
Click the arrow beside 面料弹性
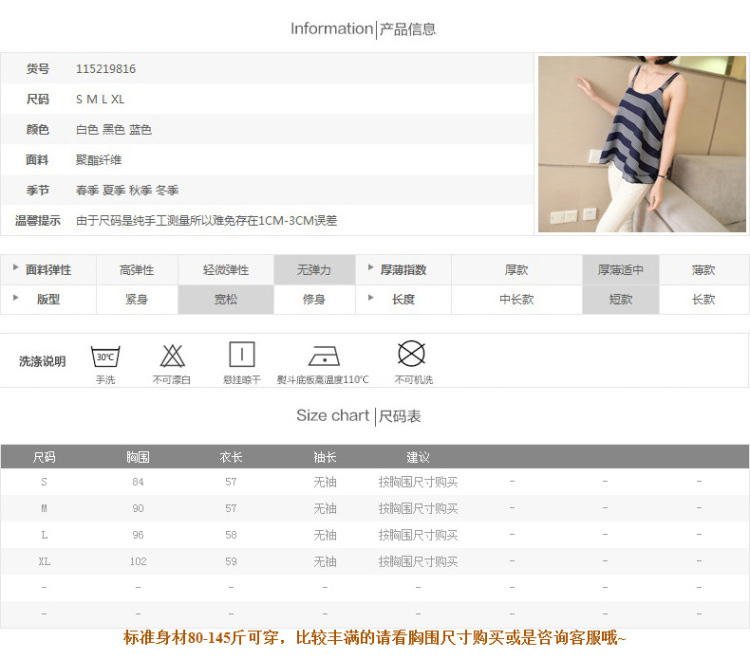click(x=15, y=269)
